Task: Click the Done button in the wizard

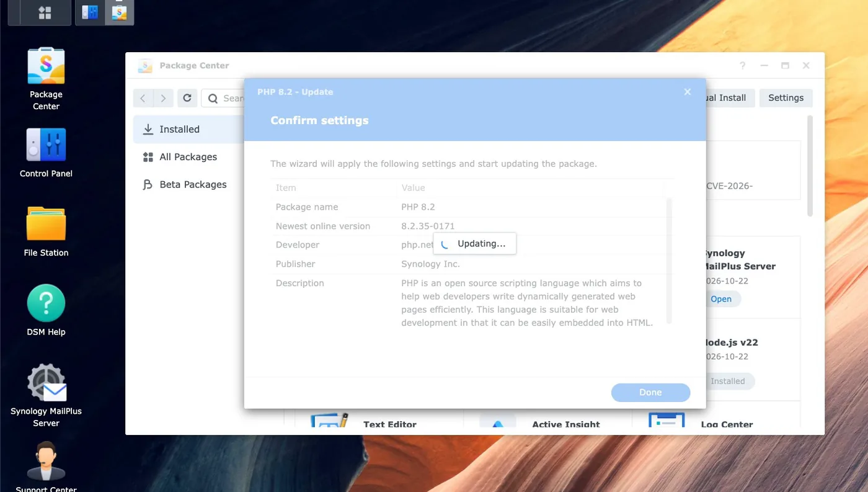Action: tap(650, 392)
